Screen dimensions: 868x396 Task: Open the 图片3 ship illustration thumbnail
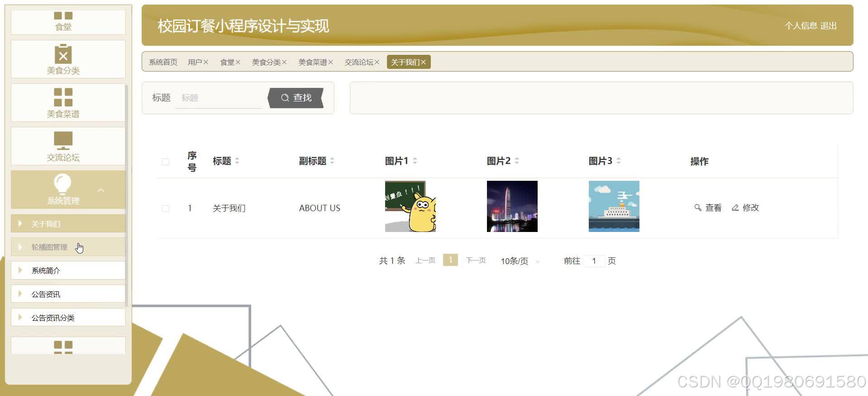click(x=614, y=207)
